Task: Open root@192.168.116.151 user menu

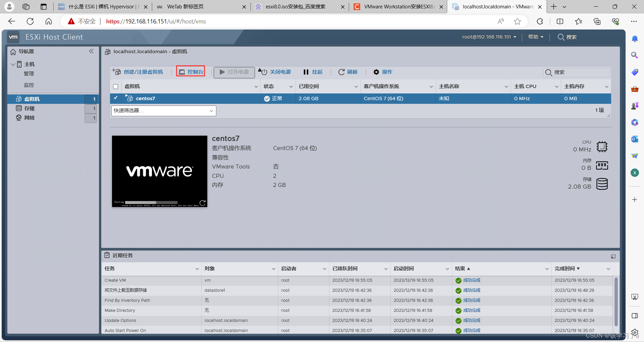Action: tap(489, 37)
